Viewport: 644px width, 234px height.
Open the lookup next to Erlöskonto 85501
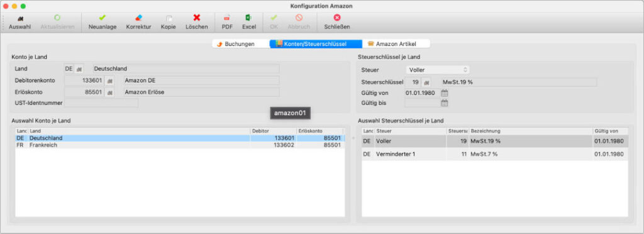click(109, 92)
